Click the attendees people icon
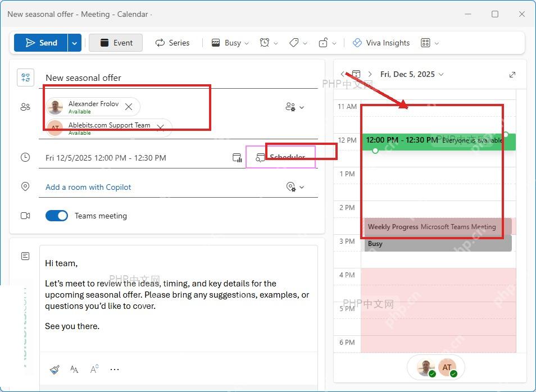This screenshot has width=536, height=392. click(25, 107)
